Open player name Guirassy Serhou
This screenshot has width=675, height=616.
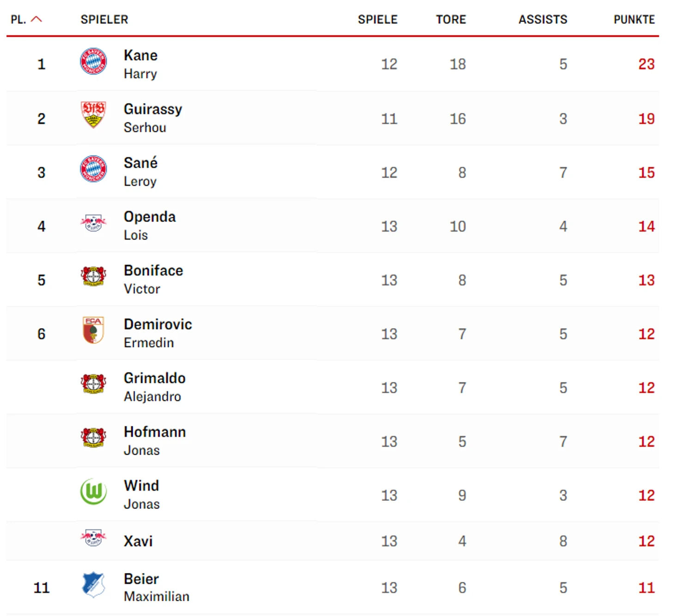[x=153, y=118]
